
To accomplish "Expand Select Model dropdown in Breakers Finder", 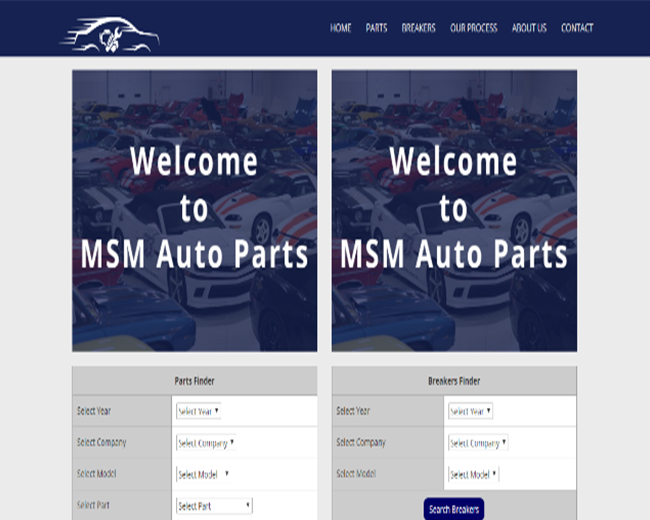I will coord(474,475).
